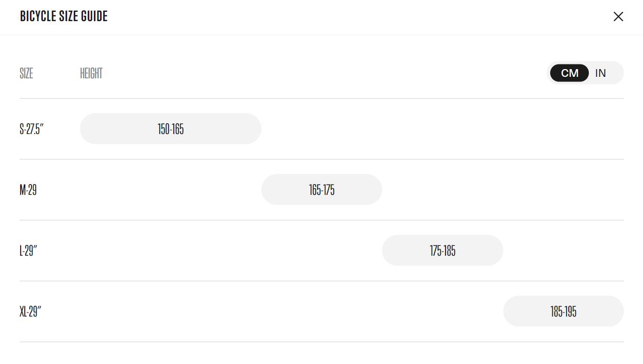The width and height of the screenshot is (643, 364).
Task: Click the Bicycle Size Guide title
Action: [x=64, y=16]
